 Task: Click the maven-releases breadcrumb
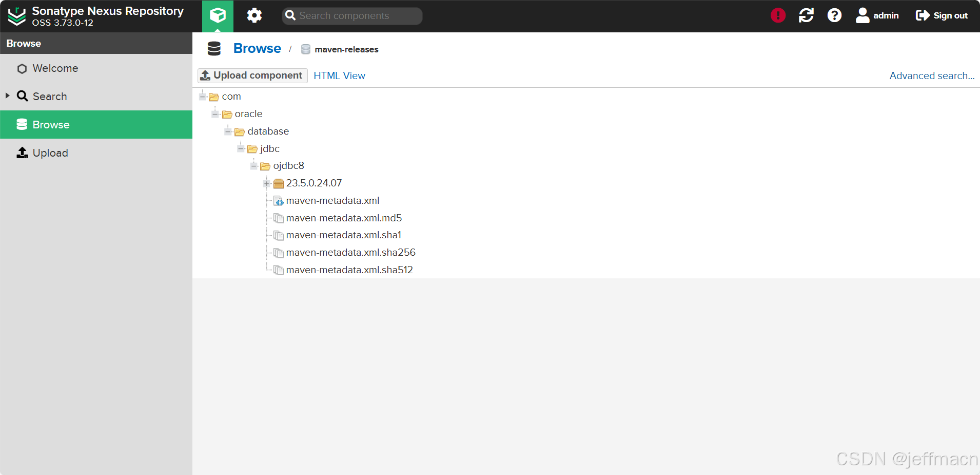tap(346, 49)
